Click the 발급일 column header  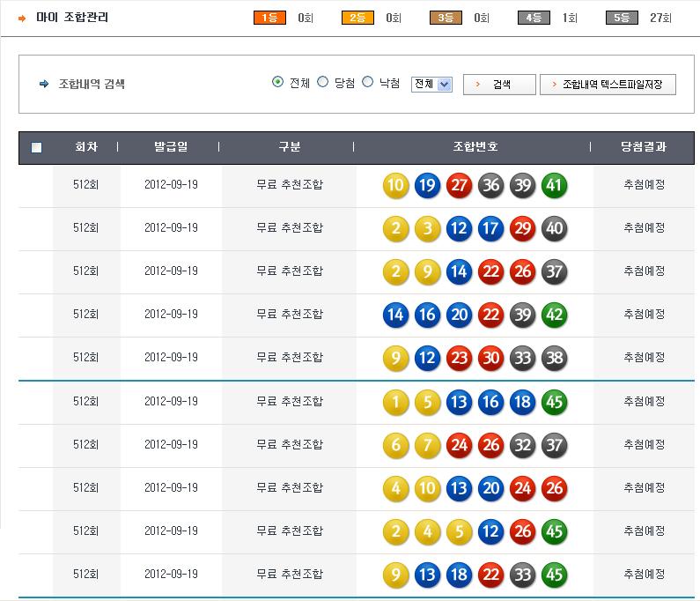tap(170, 147)
